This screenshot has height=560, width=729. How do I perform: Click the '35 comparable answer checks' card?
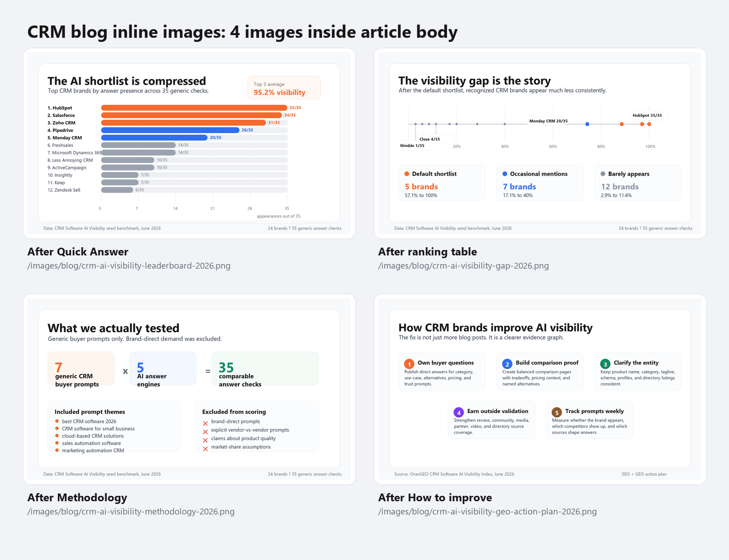click(x=265, y=369)
